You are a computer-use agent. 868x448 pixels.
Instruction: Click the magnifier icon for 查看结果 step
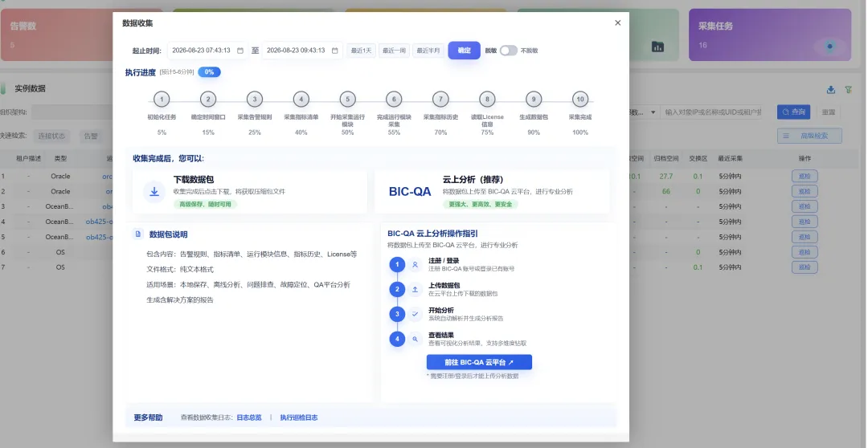pyautogui.click(x=416, y=339)
